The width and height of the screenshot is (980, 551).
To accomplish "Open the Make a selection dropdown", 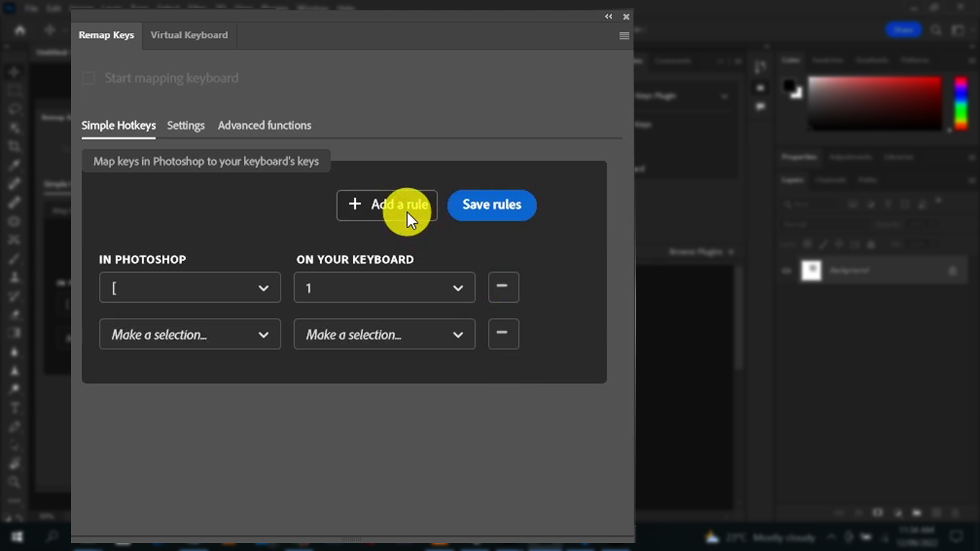I will 190,334.
